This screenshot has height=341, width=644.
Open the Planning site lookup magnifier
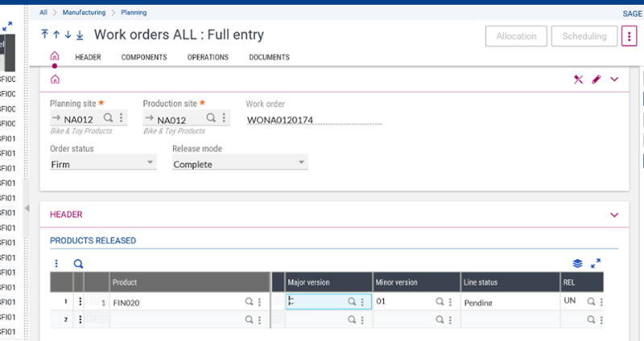[x=109, y=118]
